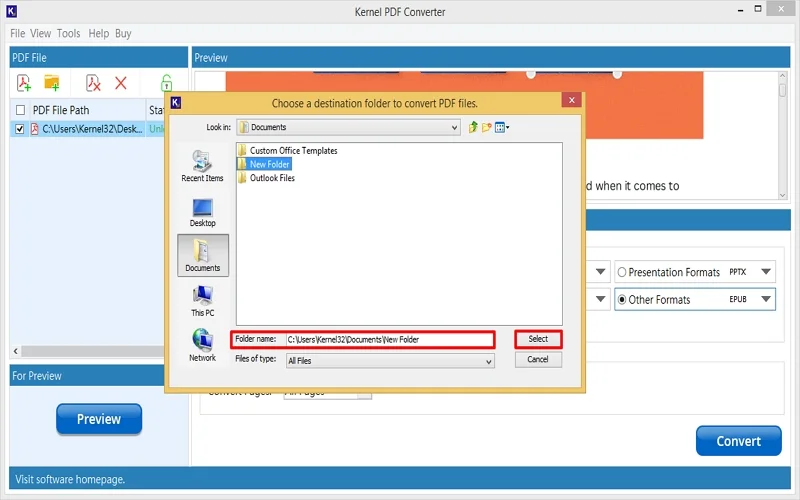Open Network in the places sidebar
This screenshot has width=800, height=500.
(203, 345)
